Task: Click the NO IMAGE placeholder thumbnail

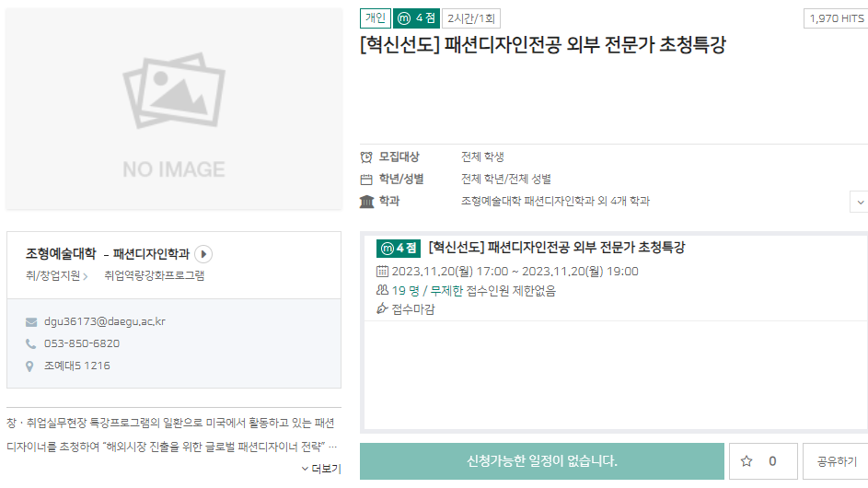Action: (x=174, y=110)
